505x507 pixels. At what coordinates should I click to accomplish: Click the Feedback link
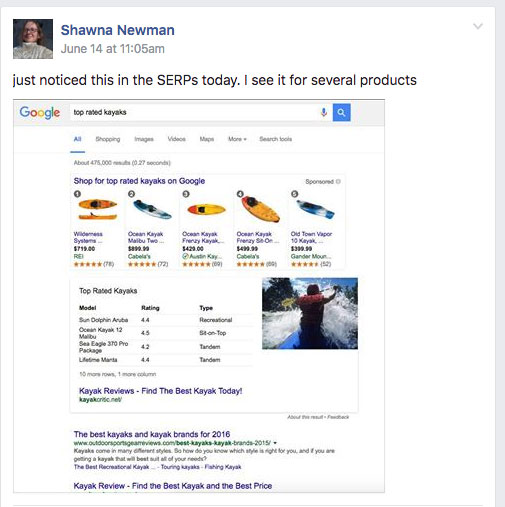tap(338, 417)
